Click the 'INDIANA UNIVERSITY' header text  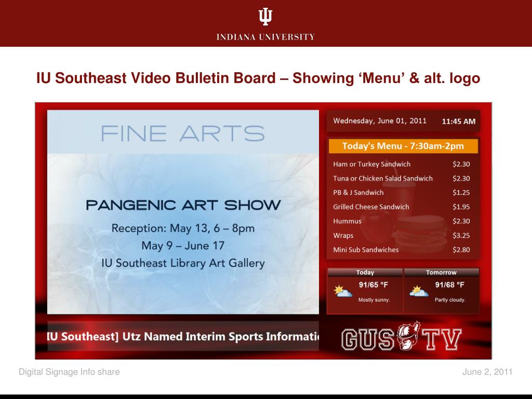pos(265,37)
